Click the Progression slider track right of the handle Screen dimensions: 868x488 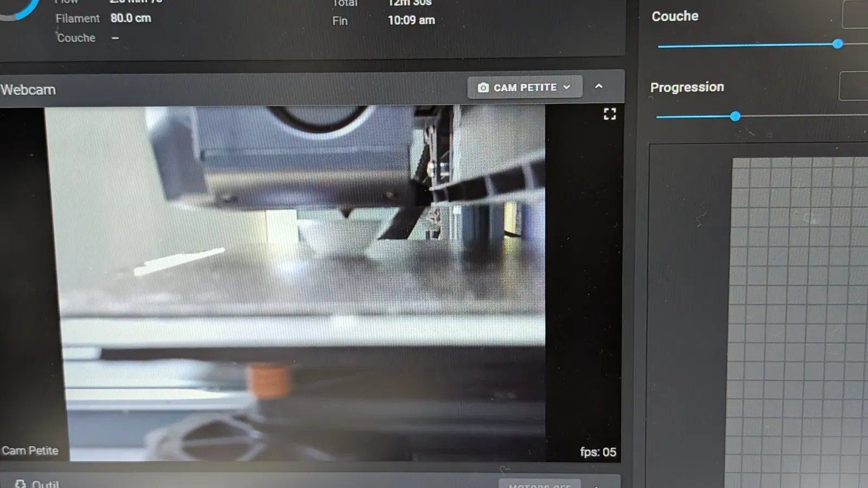(x=803, y=115)
